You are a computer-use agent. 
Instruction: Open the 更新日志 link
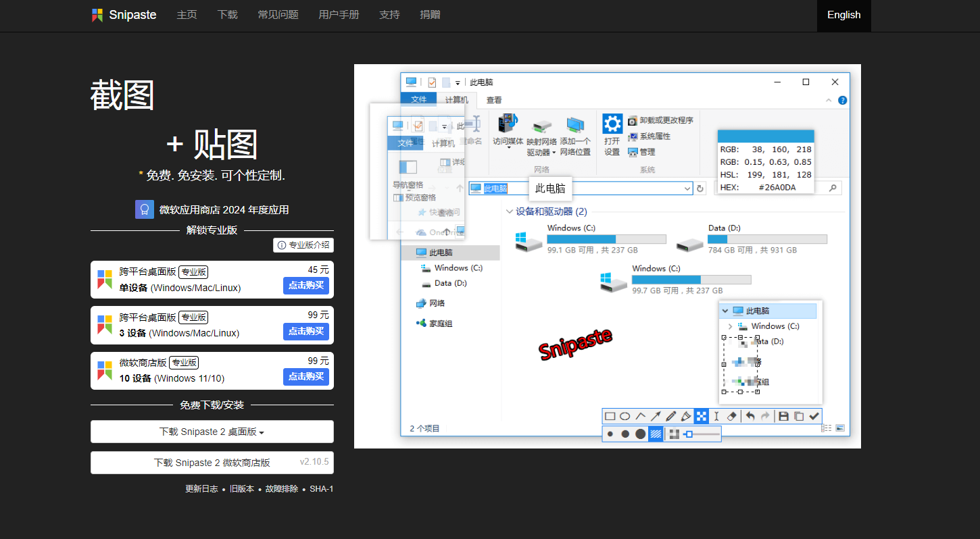pyautogui.click(x=201, y=489)
